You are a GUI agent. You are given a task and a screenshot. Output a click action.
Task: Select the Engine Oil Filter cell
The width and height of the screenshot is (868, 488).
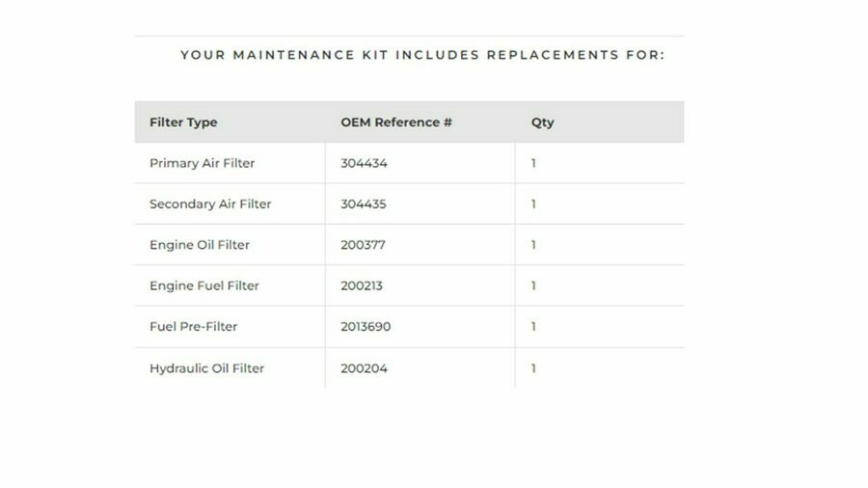pos(200,245)
